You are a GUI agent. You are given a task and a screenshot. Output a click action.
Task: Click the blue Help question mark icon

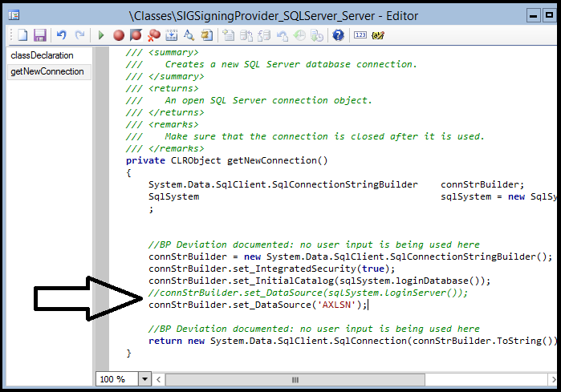click(x=339, y=35)
